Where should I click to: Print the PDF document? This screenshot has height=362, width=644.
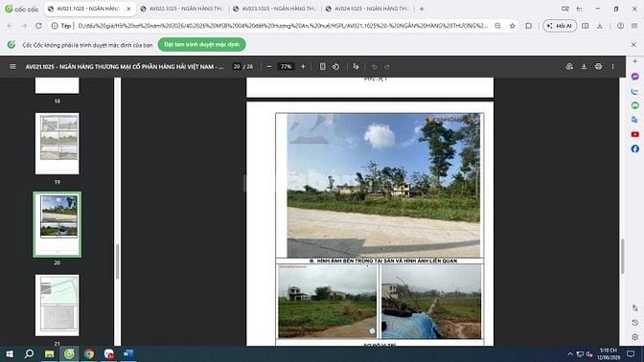click(598, 66)
